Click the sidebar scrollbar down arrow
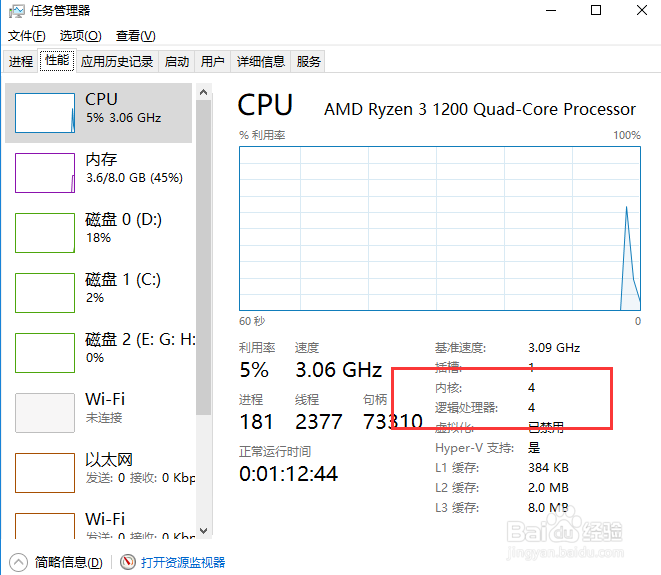The height and width of the screenshot is (575, 661). tap(204, 531)
